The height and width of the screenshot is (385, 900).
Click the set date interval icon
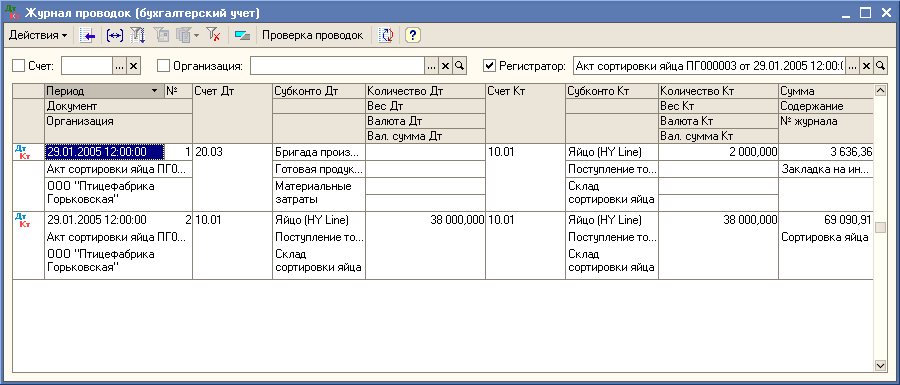[x=115, y=36]
